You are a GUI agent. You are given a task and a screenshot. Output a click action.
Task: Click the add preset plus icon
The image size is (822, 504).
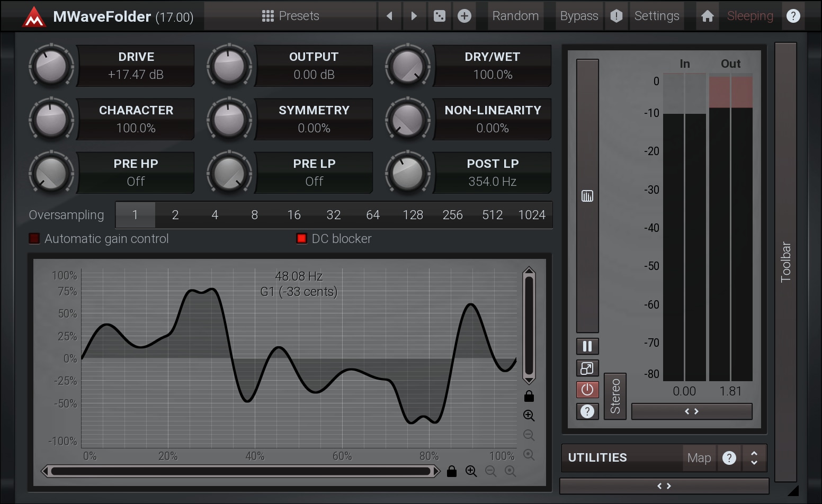pos(464,16)
